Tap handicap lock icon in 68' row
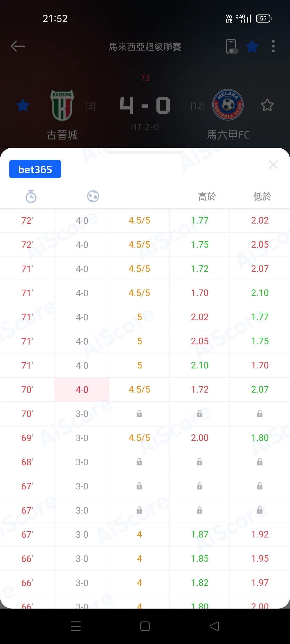 [x=139, y=462]
